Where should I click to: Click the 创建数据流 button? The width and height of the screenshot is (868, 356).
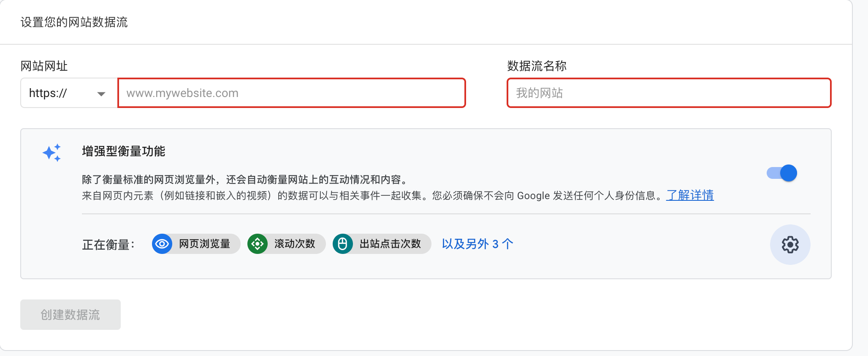[x=71, y=315]
